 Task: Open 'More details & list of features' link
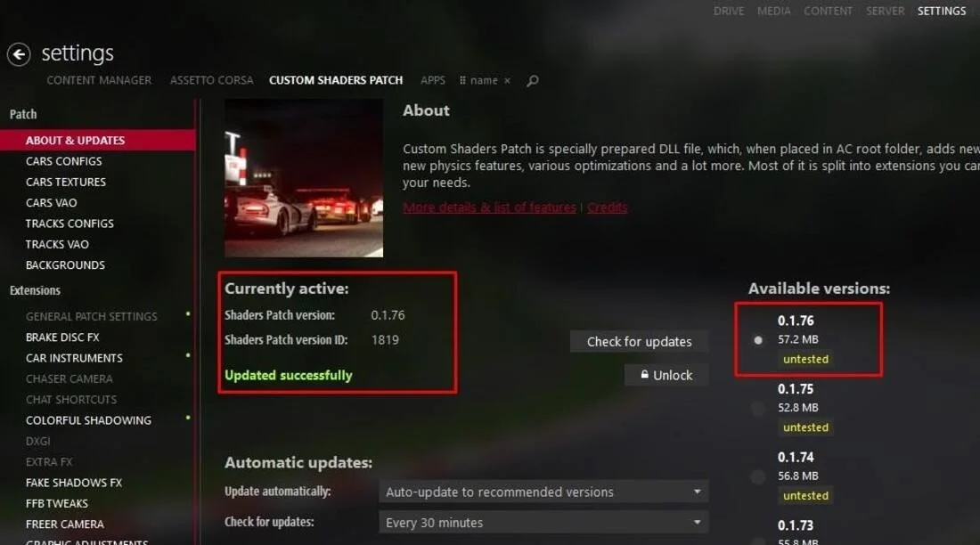point(489,207)
